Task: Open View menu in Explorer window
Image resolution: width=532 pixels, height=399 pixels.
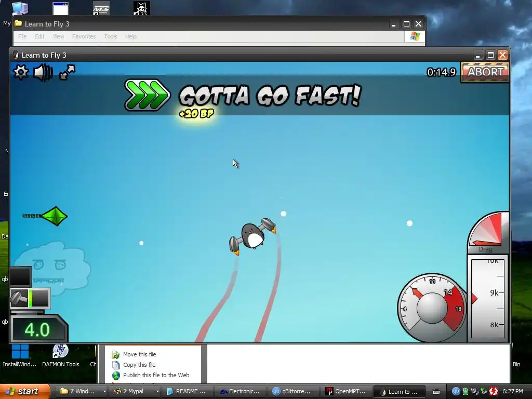Action: pos(58,36)
